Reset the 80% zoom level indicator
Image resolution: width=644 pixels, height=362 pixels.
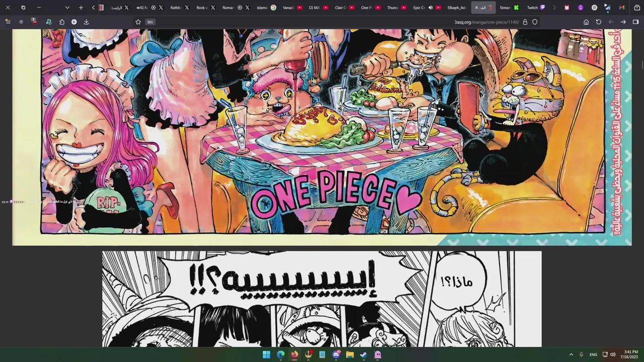150,22
